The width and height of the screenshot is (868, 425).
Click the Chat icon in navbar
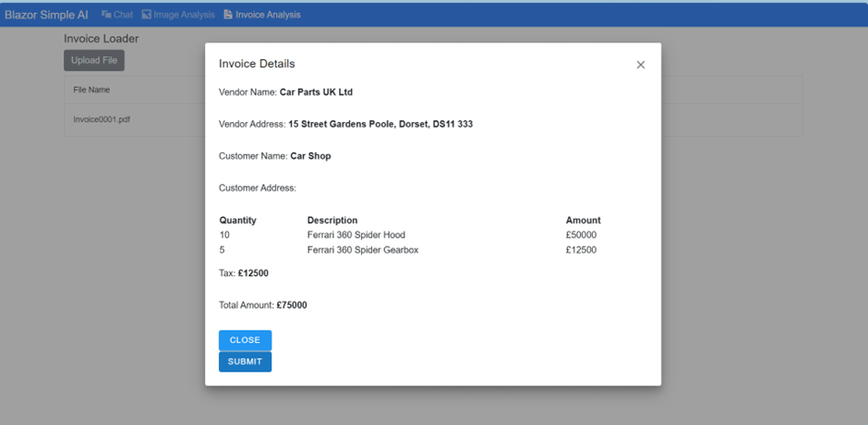coord(106,15)
